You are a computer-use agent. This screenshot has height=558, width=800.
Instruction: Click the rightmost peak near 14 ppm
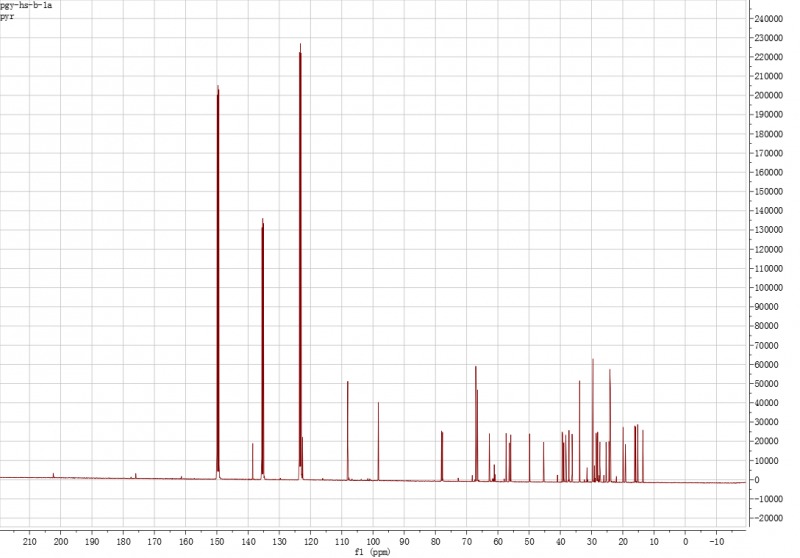[643, 456]
